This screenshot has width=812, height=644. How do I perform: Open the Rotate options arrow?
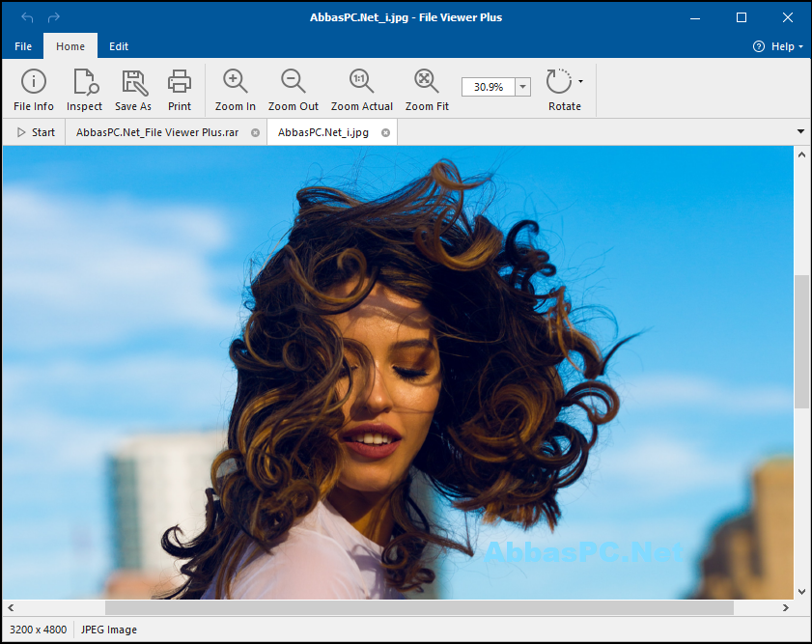click(x=580, y=81)
